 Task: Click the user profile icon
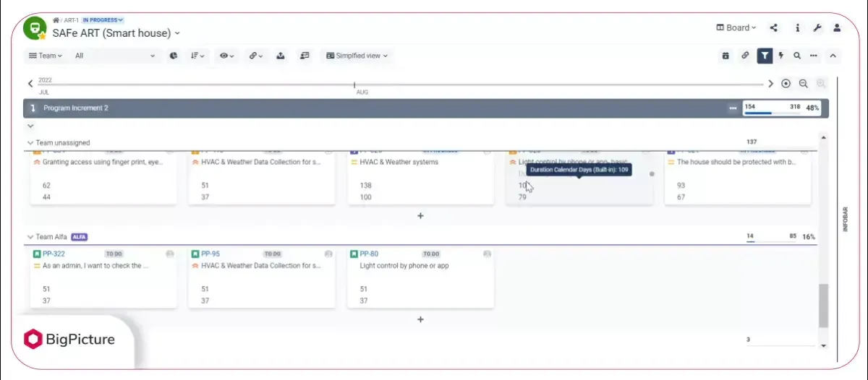pyautogui.click(x=837, y=28)
